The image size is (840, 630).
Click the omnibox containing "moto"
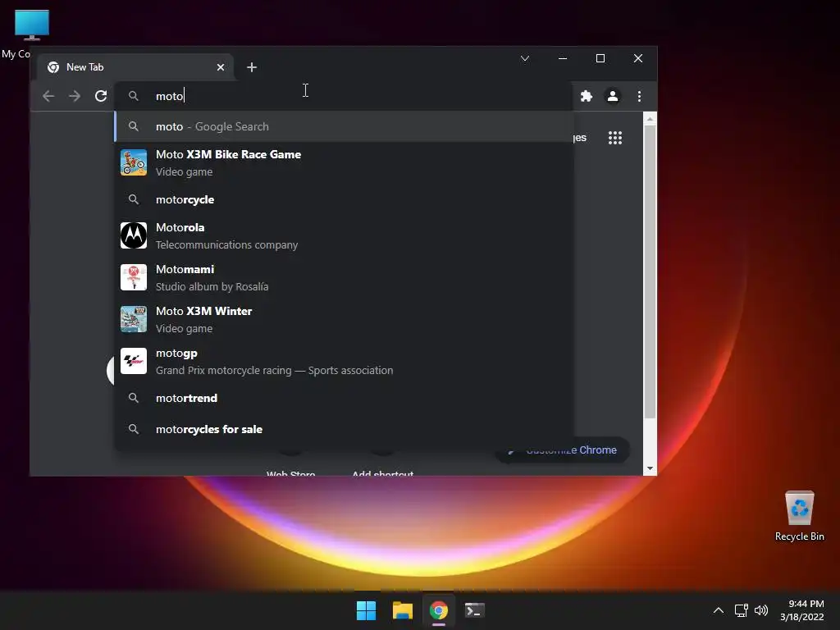pos(344,96)
